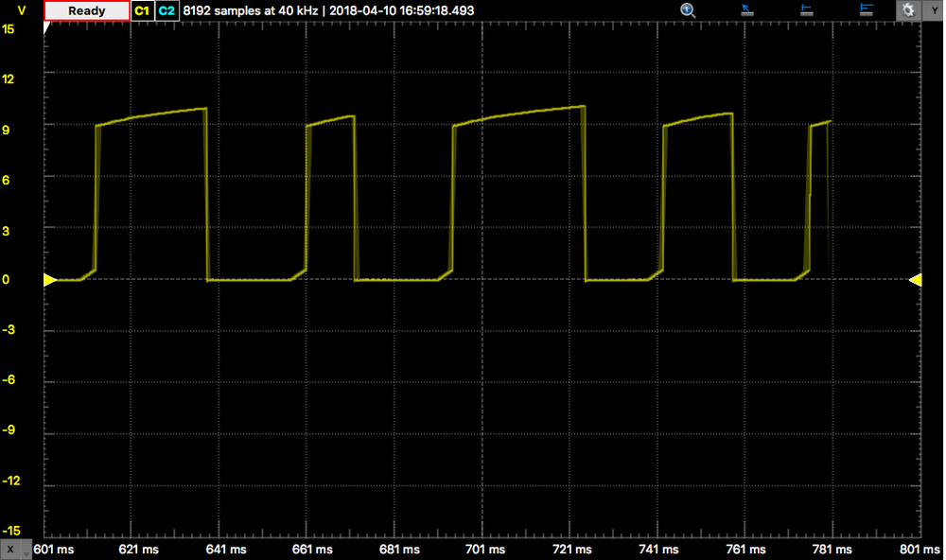This screenshot has width=946, height=560.
Task: Click the white trigger position marker at top left
Action: pos(47,26)
